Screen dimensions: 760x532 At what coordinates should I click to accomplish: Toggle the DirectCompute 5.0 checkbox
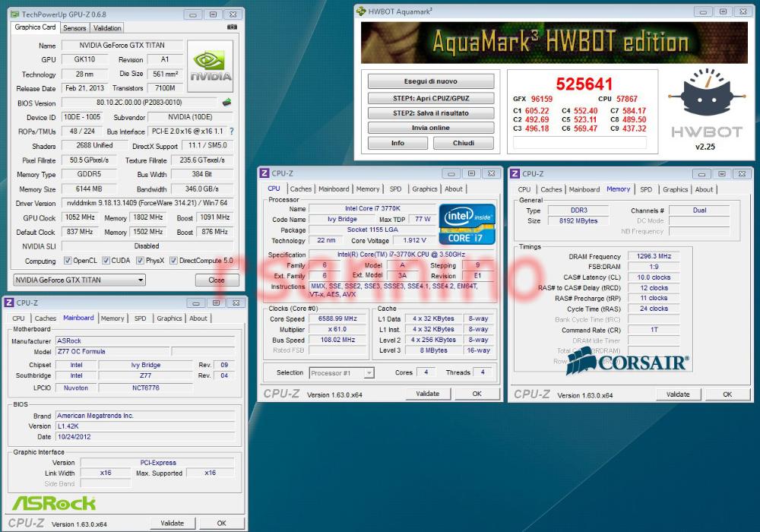point(173,261)
